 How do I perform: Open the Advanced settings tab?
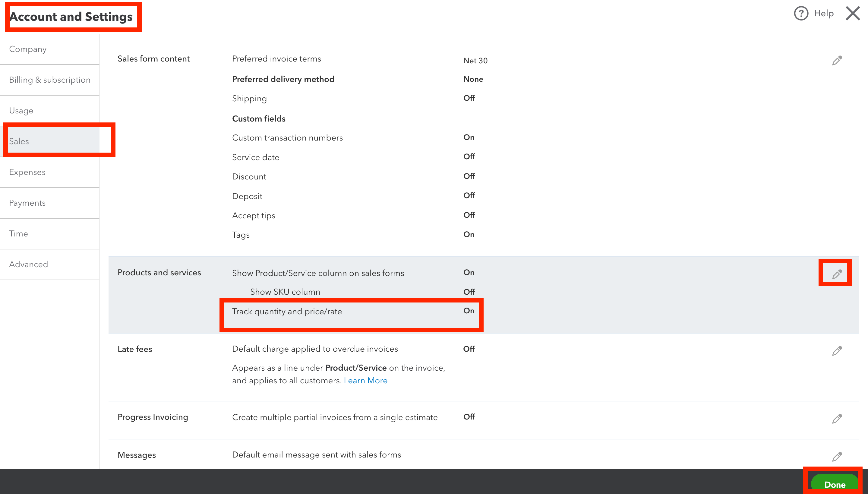tap(29, 264)
